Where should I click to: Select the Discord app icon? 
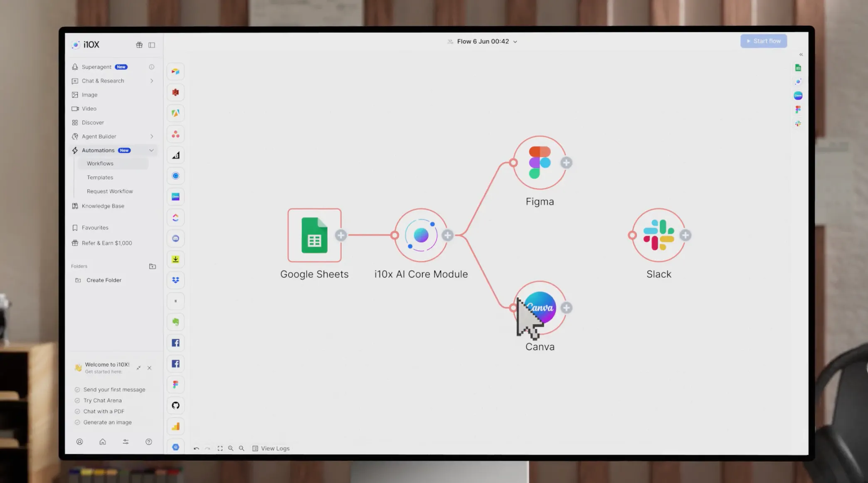coord(175,239)
